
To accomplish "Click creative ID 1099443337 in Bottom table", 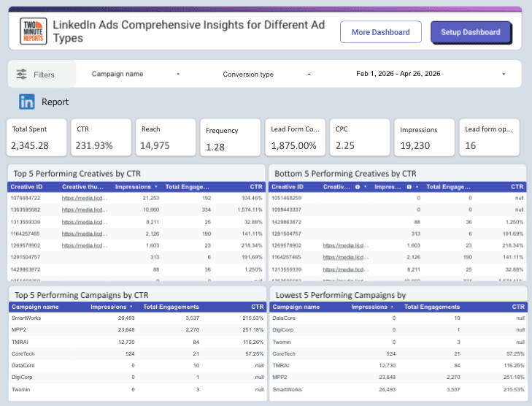I will [x=286, y=210].
